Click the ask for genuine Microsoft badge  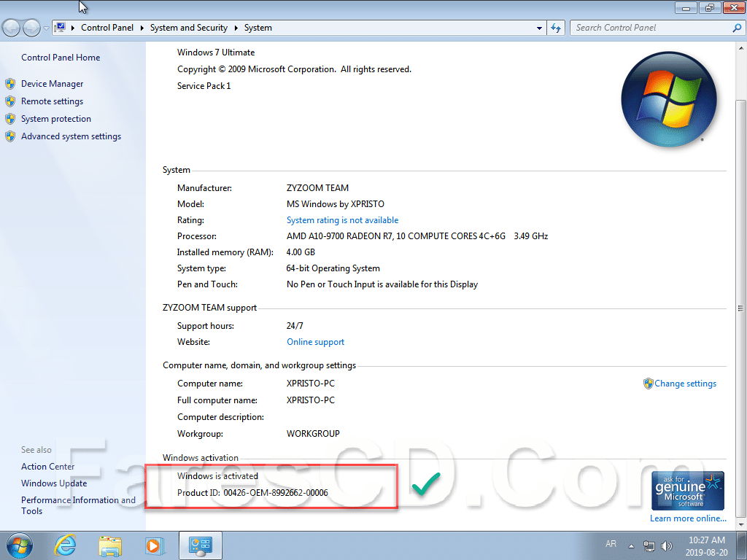687,491
